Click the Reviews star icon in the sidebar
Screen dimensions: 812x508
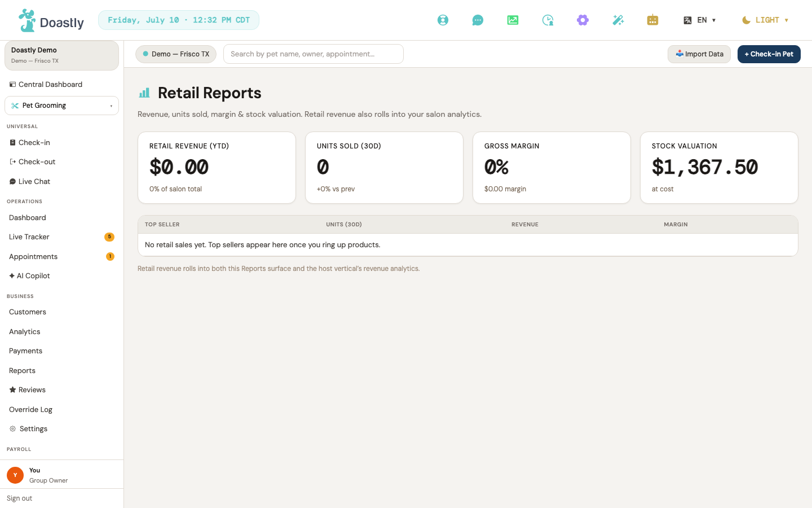[x=12, y=390]
